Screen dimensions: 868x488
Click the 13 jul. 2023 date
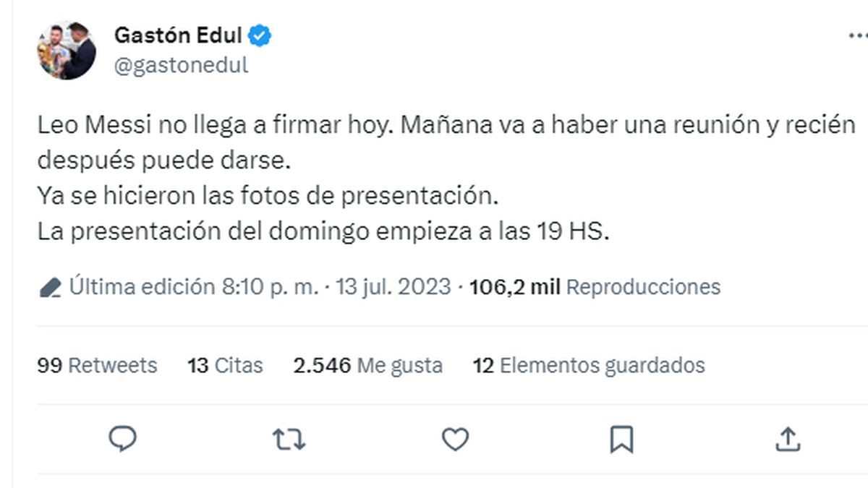[394, 287]
